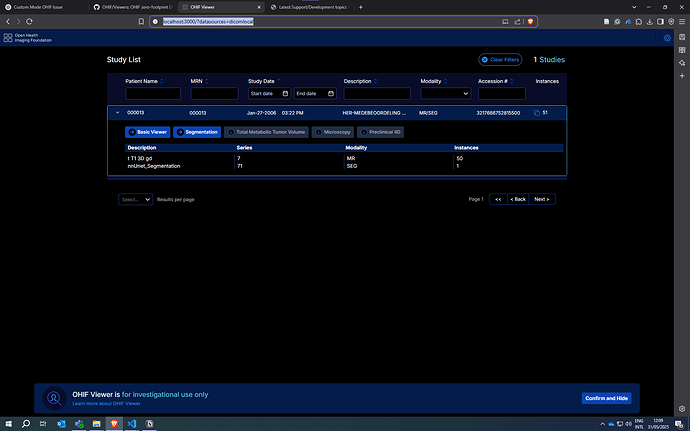Focus the Patient Name filter field
Screen dimensions: 690x431
pos(153,93)
